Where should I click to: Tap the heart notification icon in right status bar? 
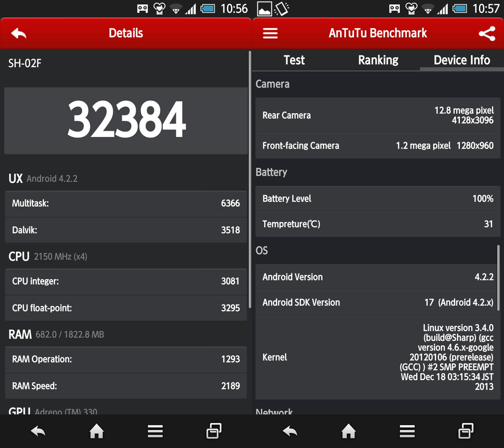[x=411, y=9]
